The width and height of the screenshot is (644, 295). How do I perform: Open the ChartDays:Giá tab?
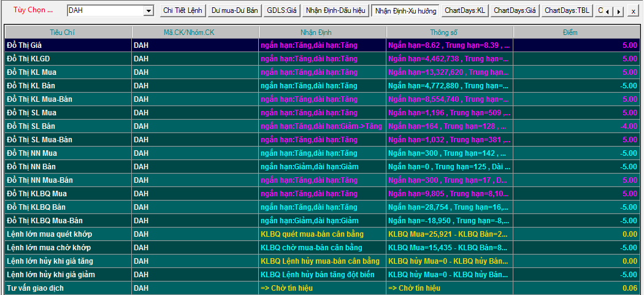[515, 10]
